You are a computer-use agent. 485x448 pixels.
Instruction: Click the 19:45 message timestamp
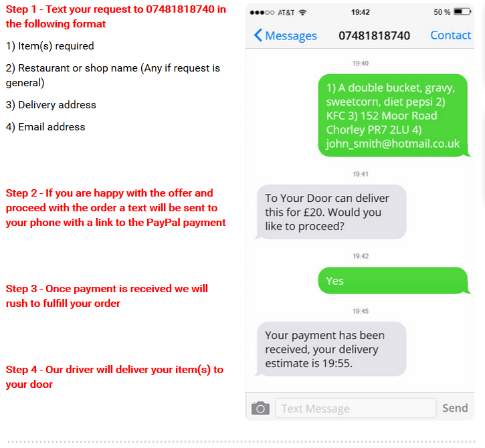click(361, 311)
